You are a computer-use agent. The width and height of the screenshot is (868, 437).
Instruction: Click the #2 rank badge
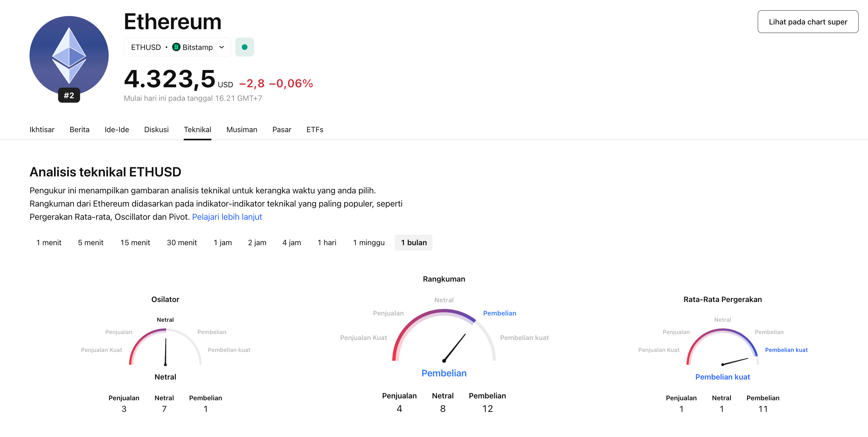click(x=69, y=95)
